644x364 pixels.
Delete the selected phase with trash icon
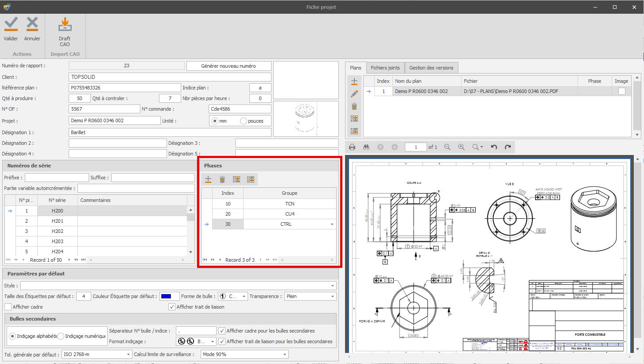click(222, 179)
